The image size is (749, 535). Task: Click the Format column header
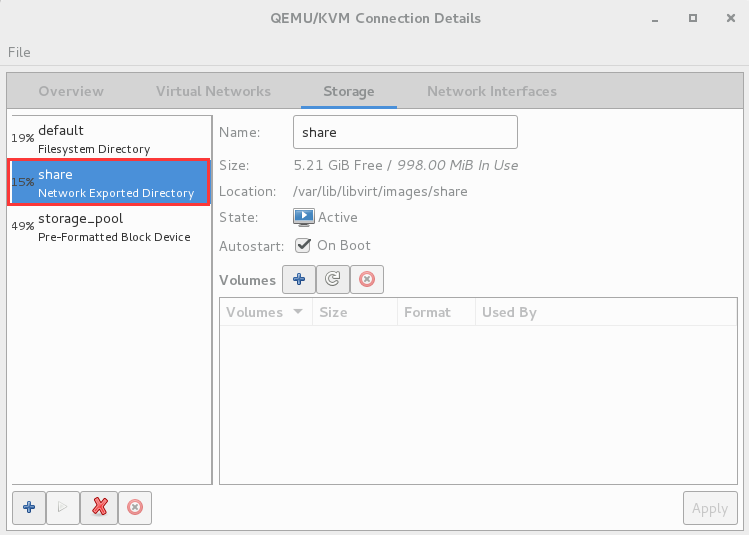click(x=436, y=312)
